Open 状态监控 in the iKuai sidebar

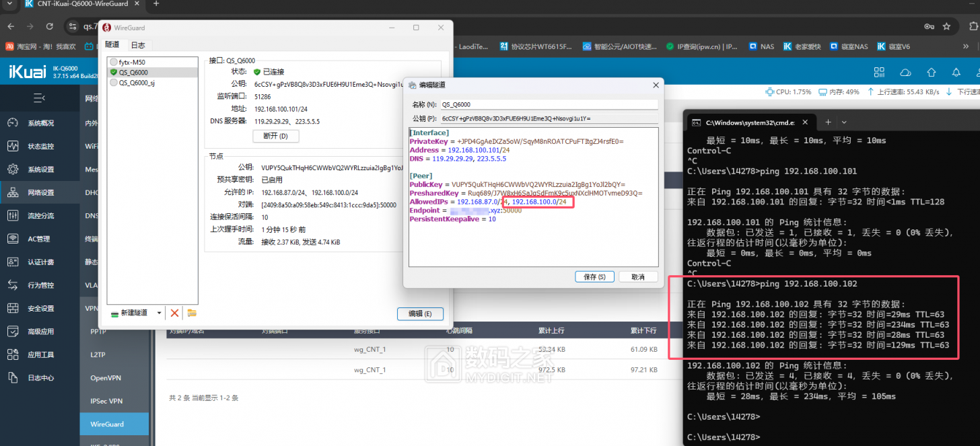pyautogui.click(x=40, y=146)
